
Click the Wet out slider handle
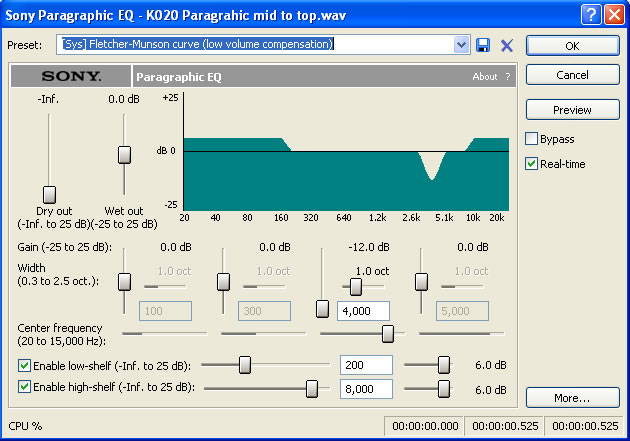(x=124, y=155)
